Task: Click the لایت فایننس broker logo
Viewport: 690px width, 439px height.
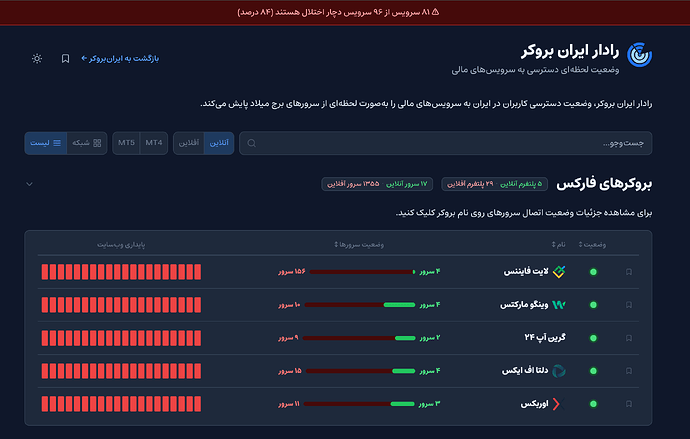Action: pyautogui.click(x=559, y=272)
